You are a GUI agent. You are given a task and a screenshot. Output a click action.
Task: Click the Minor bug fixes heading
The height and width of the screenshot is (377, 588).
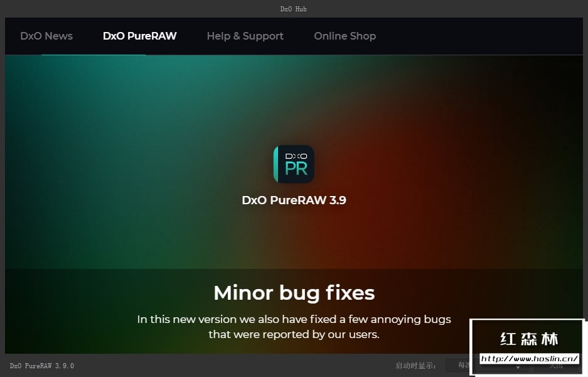pyautogui.click(x=294, y=293)
